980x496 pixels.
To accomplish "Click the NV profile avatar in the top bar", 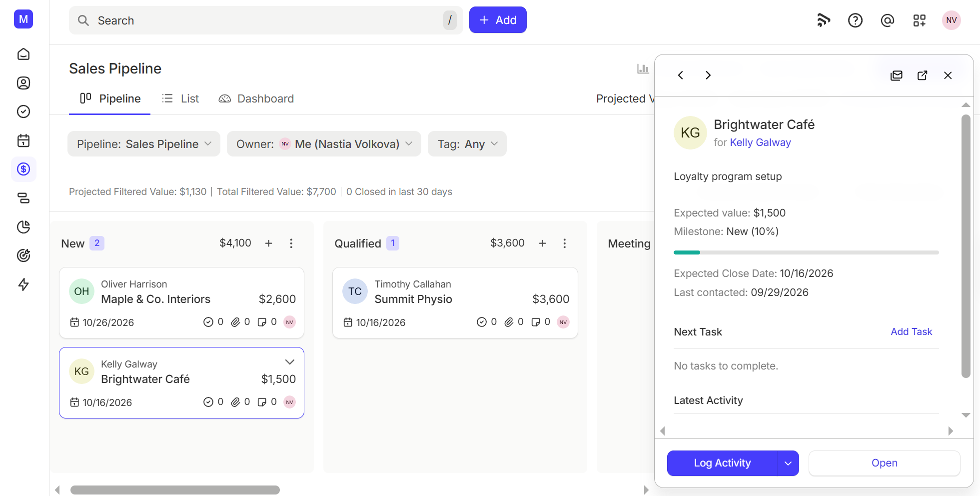I will [x=951, y=20].
